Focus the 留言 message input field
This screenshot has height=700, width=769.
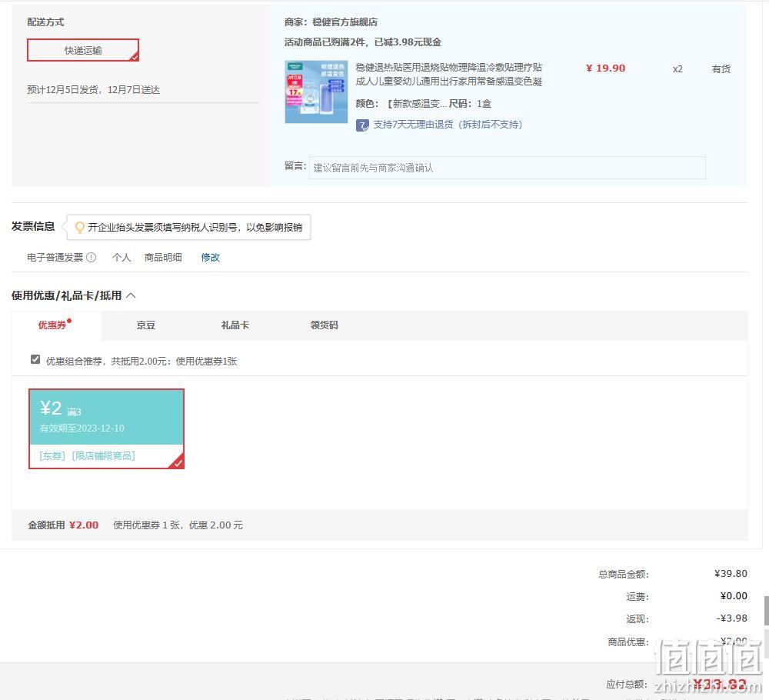point(507,168)
